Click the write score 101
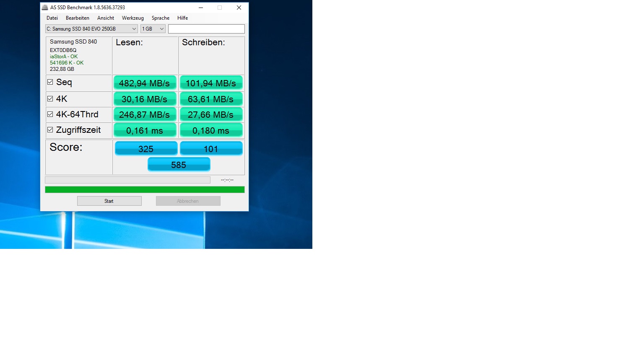 coord(211,149)
